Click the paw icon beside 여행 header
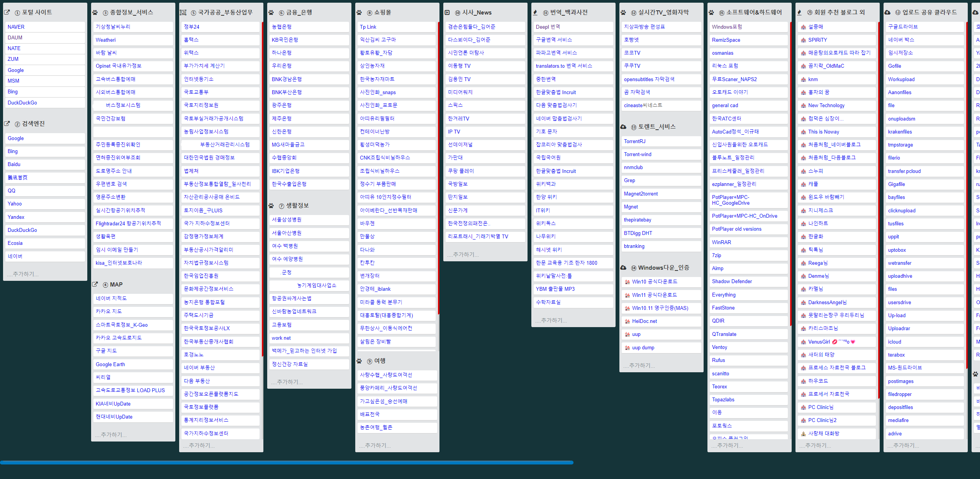Image resolution: width=980 pixels, height=479 pixels. (359, 361)
